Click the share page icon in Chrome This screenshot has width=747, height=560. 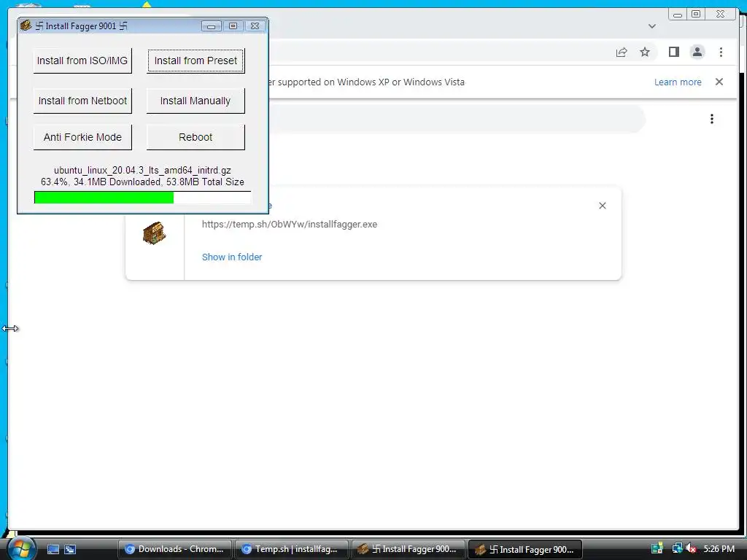(622, 52)
